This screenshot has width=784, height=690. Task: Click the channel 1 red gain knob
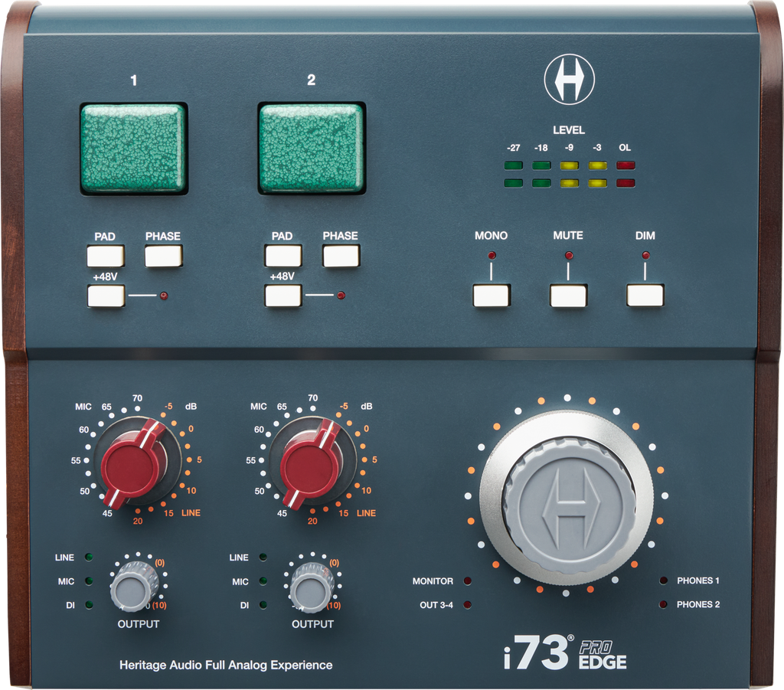pos(133,464)
